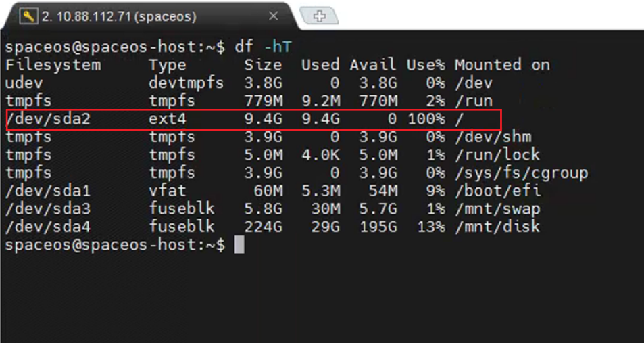
Task: Open a new tab with the plus button
Action: pos(319,16)
